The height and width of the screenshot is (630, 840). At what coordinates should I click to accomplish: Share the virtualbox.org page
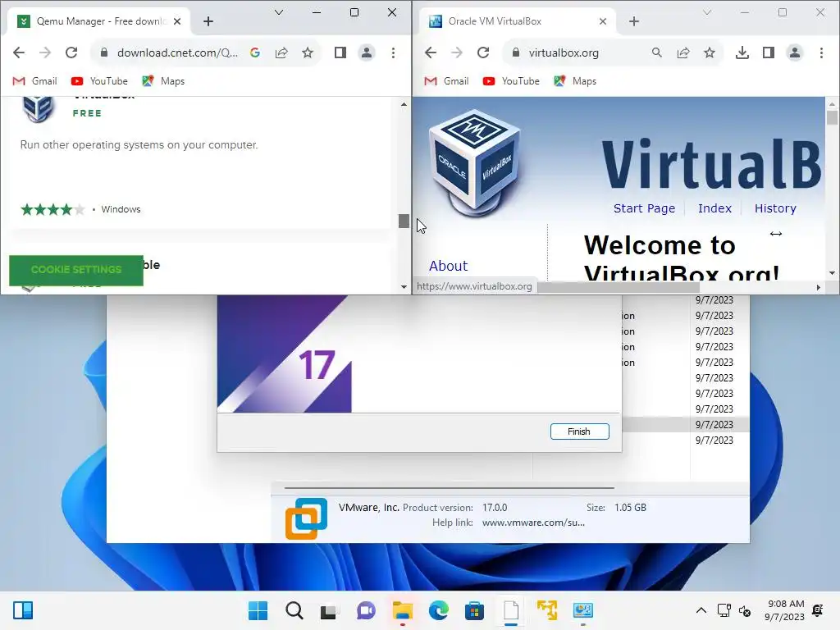point(683,52)
